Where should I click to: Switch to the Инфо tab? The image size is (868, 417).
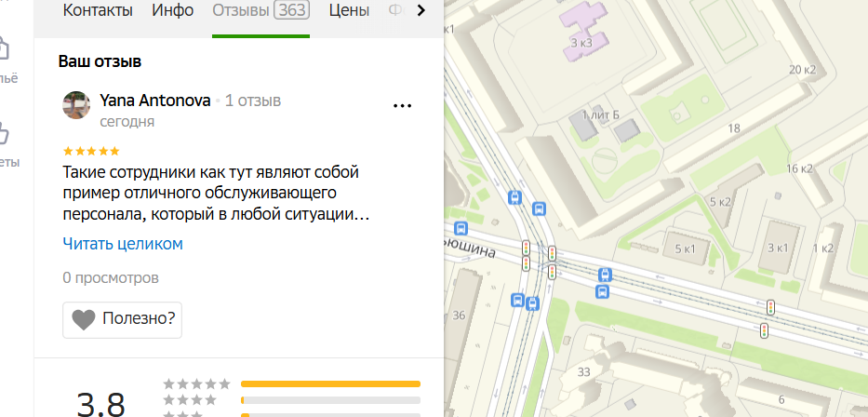pos(173,10)
